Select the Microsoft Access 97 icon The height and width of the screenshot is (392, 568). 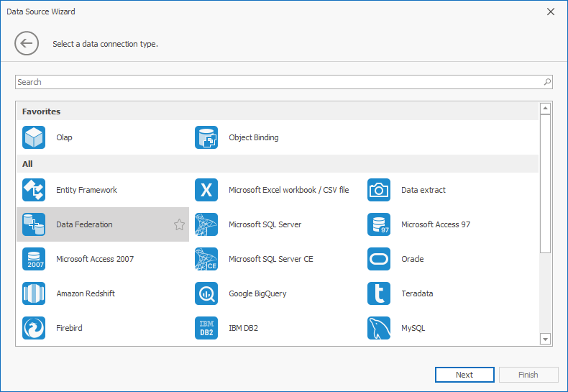point(379,224)
